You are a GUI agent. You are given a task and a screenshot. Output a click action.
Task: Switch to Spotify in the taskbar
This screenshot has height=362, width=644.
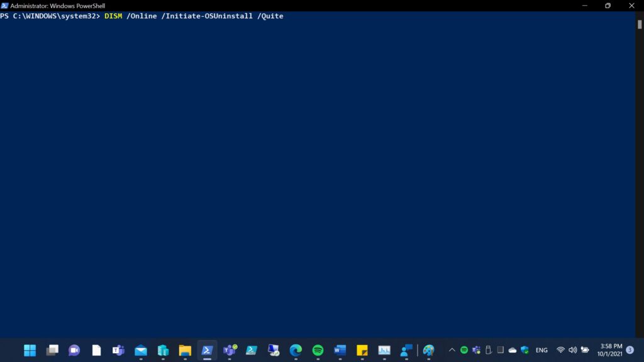point(318,350)
